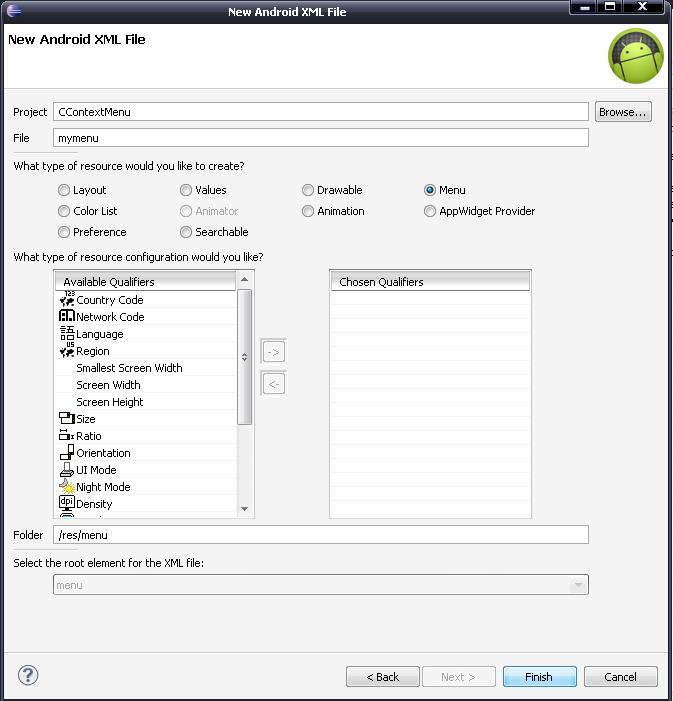Minimize the New Android XML File window
673x701 pixels.
(584, 7)
